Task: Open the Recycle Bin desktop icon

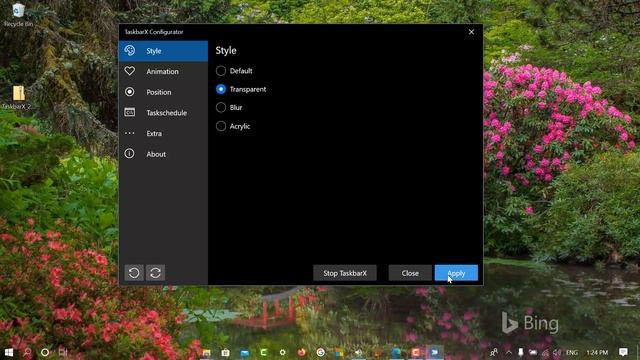Action: (x=18, y=15)
